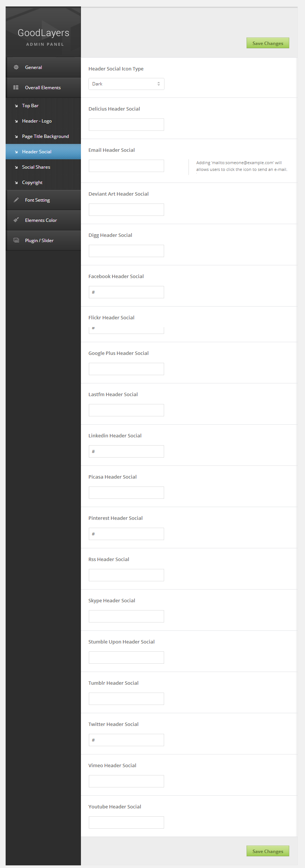Click the top Save Changes button

[268, 43]
